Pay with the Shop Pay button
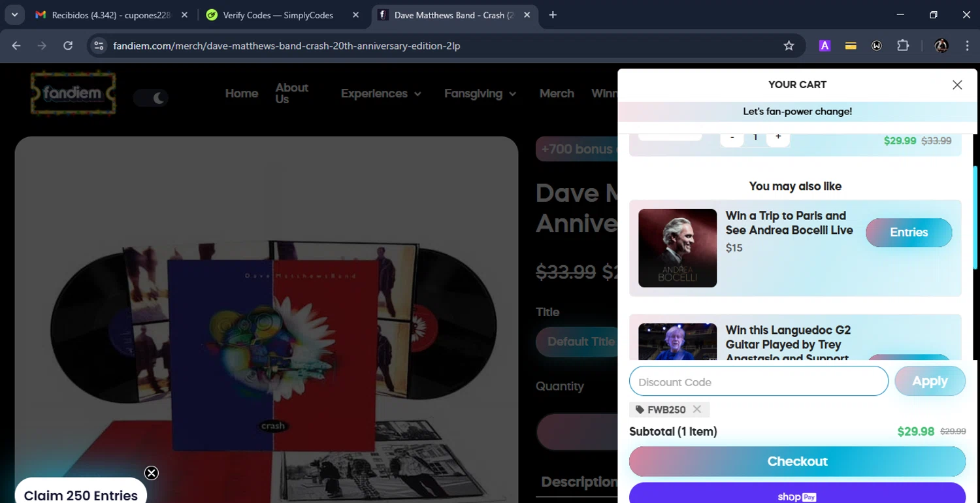 click(x=797, y=493)
